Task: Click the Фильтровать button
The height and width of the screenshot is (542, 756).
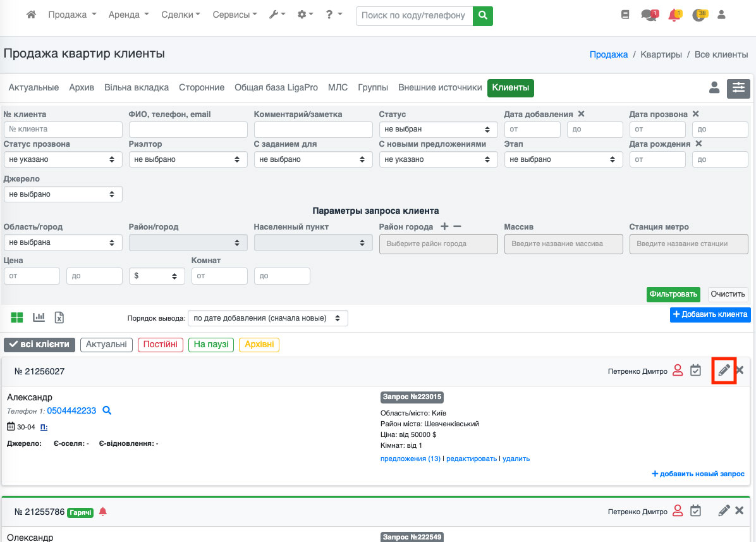Action: coord(673,294)
